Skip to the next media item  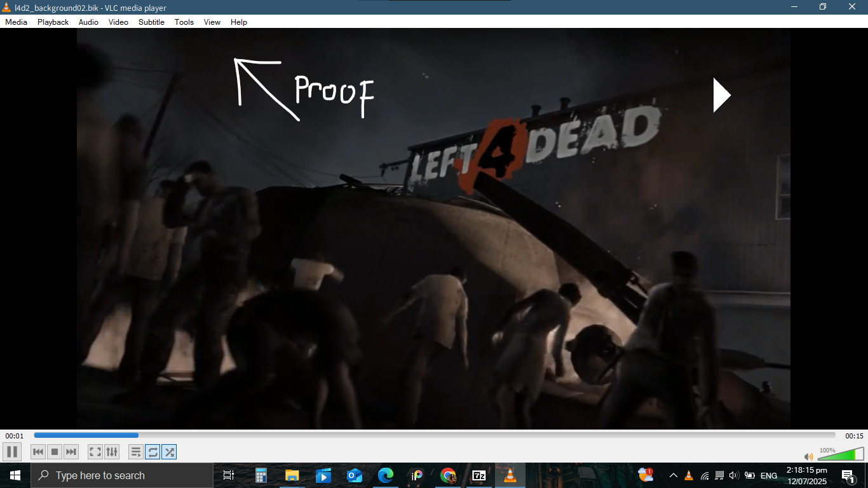(x=70, y=451)
